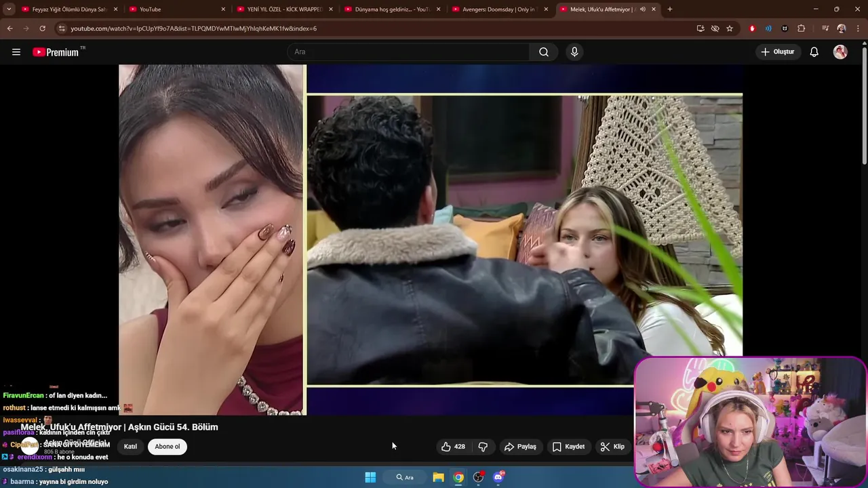Open Chrome profile avatar
Screen dimensions: 868x488
click(842, 28)
